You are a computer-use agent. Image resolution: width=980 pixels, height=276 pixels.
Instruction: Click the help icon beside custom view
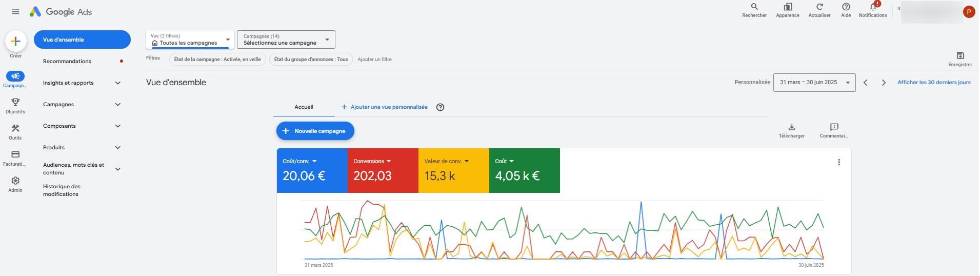click(440, 107)
